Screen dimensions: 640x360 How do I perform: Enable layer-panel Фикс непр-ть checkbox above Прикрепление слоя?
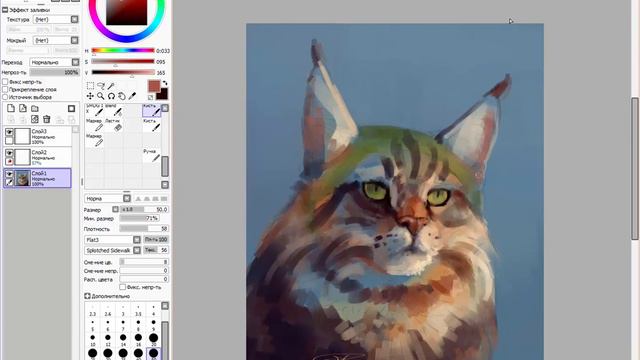click(x=5, y=82)
